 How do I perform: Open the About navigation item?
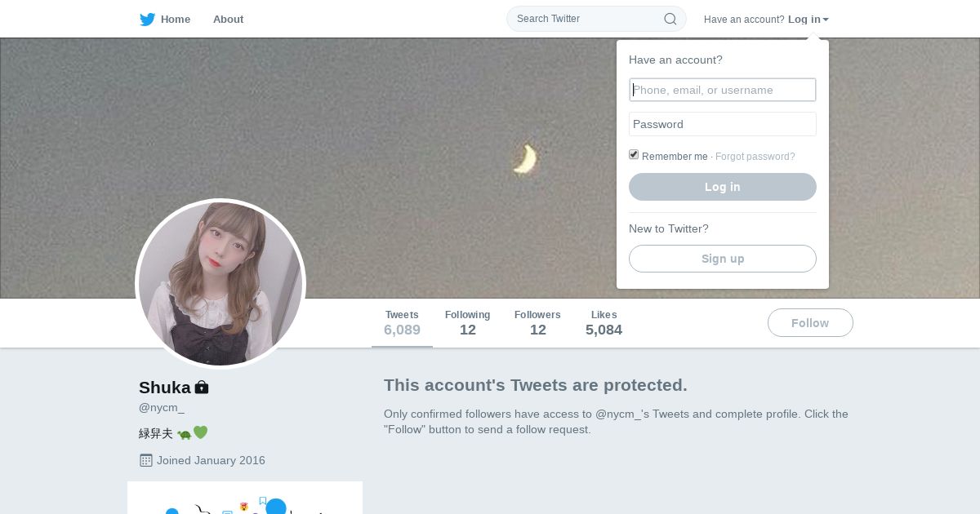228,20
